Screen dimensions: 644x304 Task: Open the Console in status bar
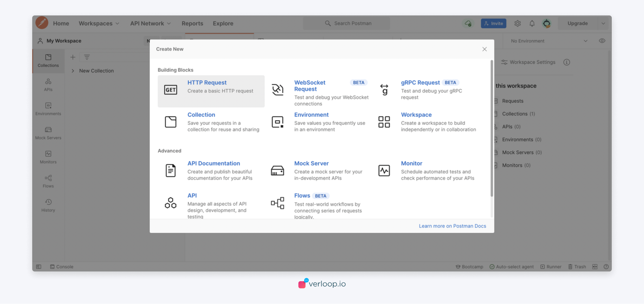click(62, 267)
